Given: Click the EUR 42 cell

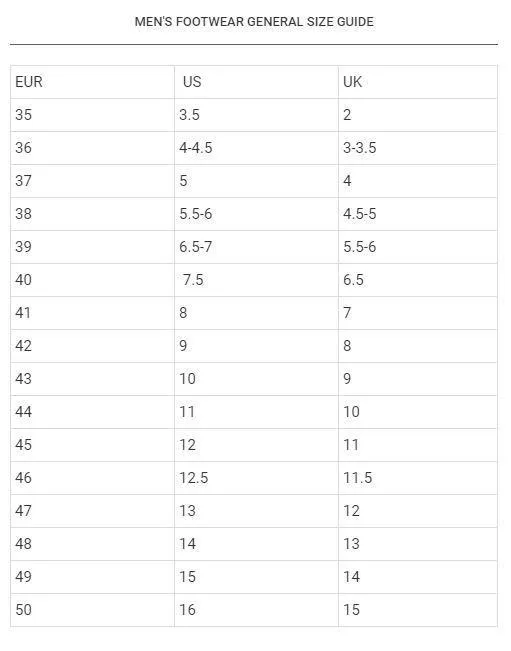Looking at the screenshot, I should 93,346.
